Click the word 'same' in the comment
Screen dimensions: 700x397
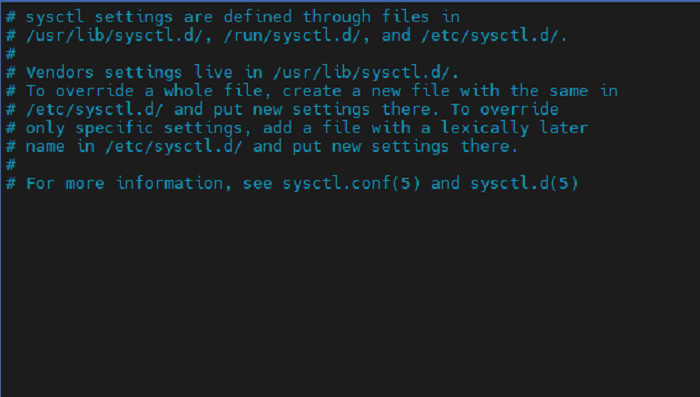(x=569, y=91)
